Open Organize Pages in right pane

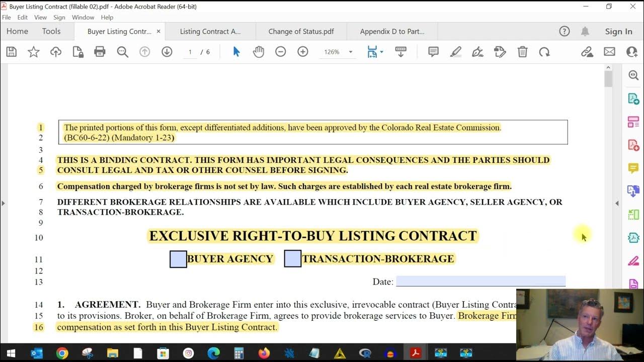(x=633, y=214)
